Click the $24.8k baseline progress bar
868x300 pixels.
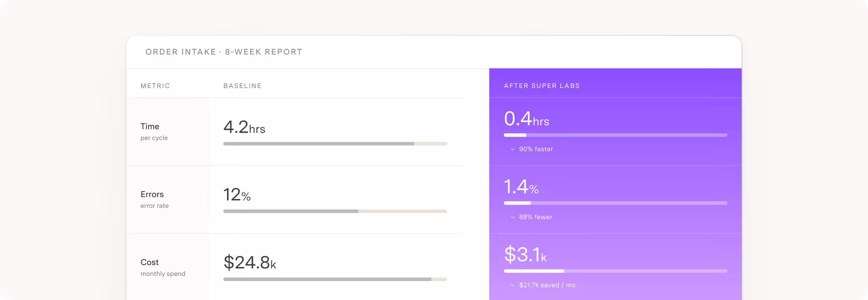point(335,279)
